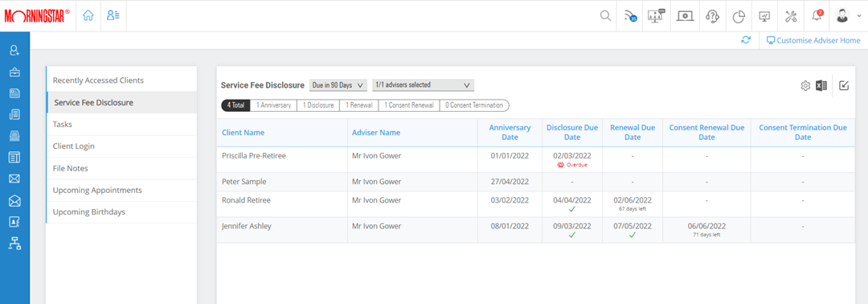Select the 4 Total filter tab
The width and height of the screenshot is (868, 304).
coord(235,105)
